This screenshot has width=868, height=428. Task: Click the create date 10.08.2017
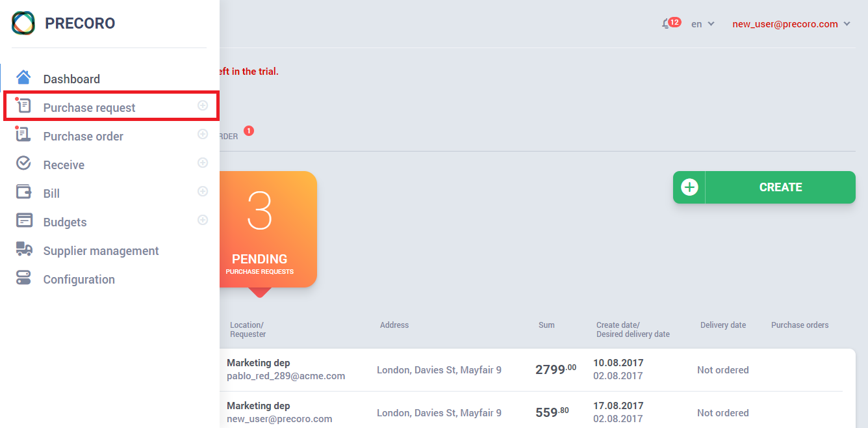pyautogui.click(x=618, y=363)
